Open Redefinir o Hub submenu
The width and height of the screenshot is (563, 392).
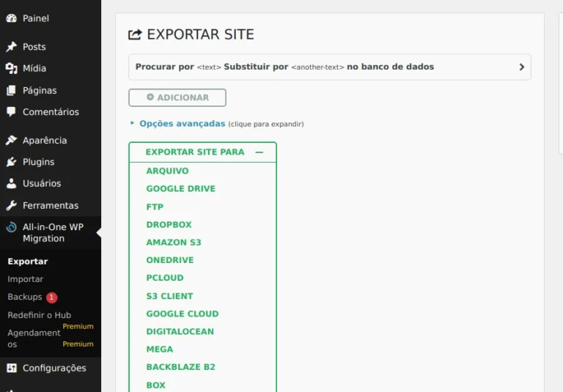coord(39,315)
